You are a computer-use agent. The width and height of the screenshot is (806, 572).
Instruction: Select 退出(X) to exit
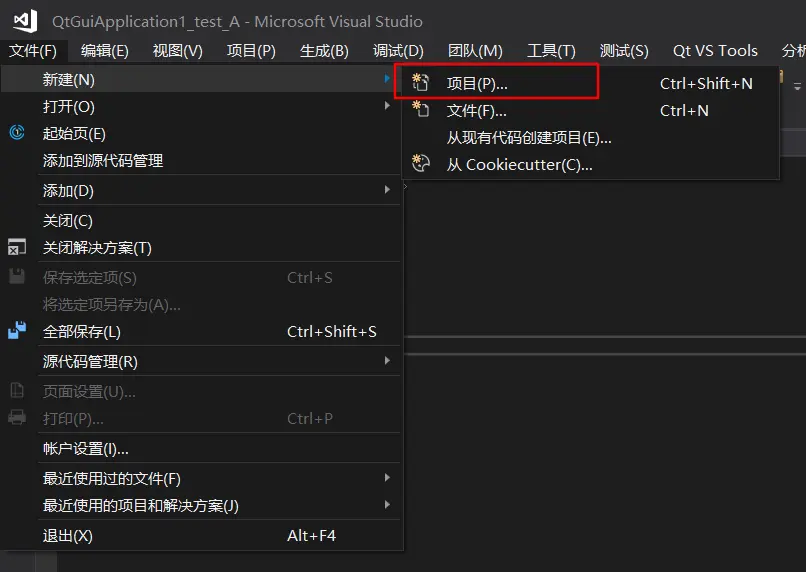[202, 536]
